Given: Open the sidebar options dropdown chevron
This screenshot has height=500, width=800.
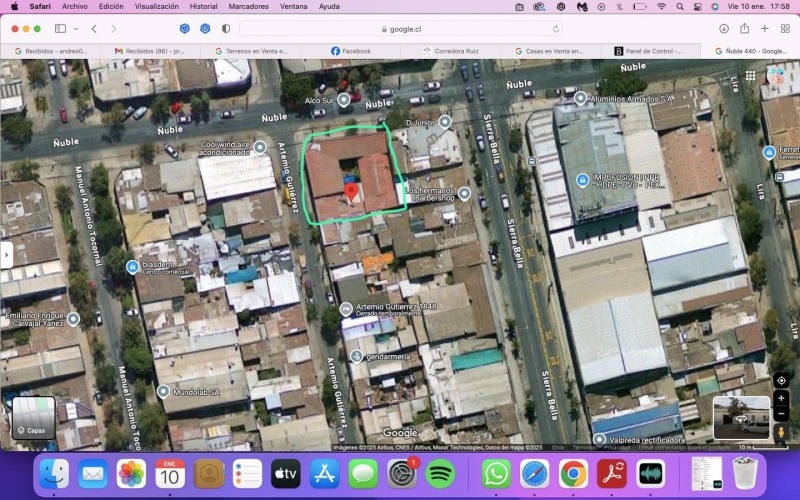Looking at the screenshot, I should pos(76,29).
